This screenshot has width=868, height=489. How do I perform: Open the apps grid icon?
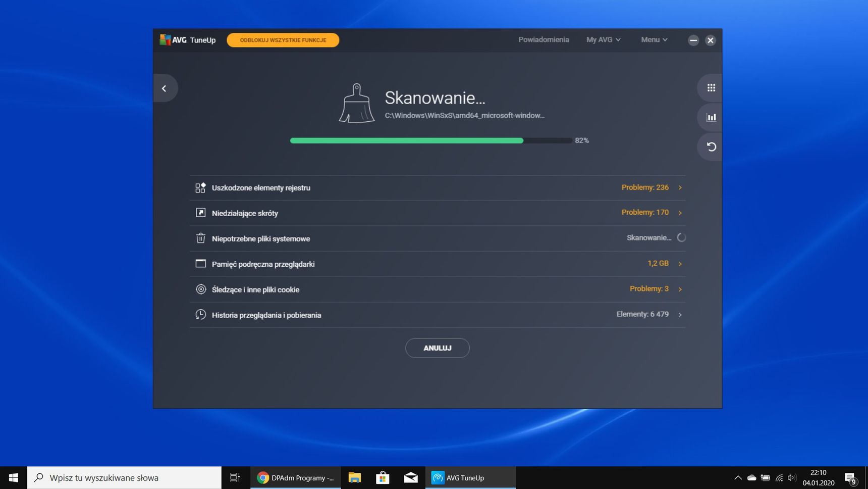pos(711,88)
